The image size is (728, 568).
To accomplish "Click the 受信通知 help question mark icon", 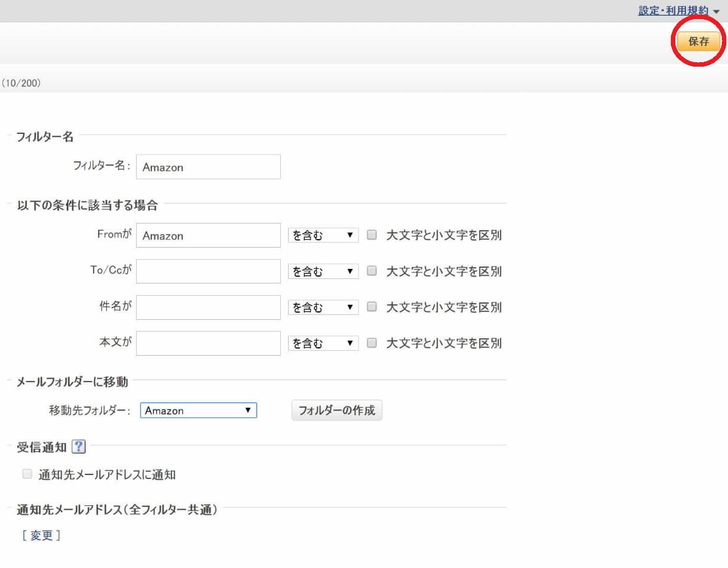I will (x=79, y=446).
